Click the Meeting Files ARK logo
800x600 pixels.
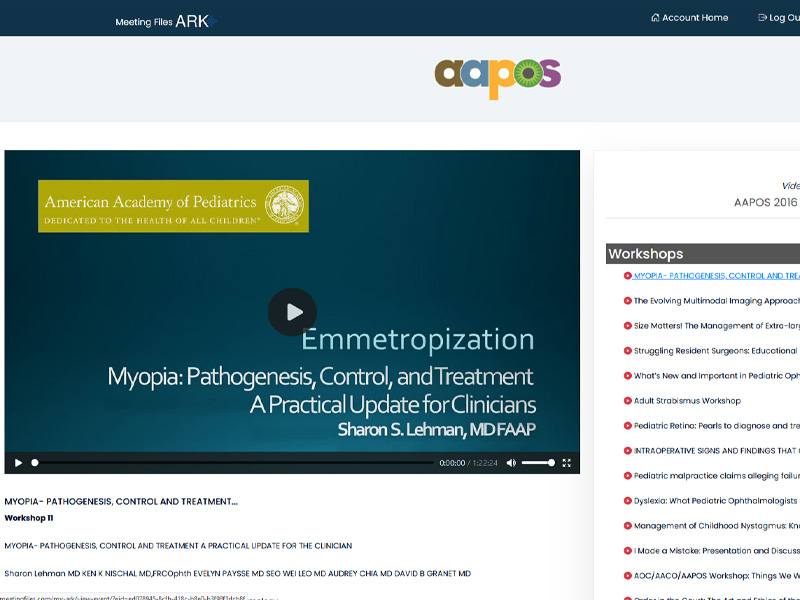pos(166,21)
